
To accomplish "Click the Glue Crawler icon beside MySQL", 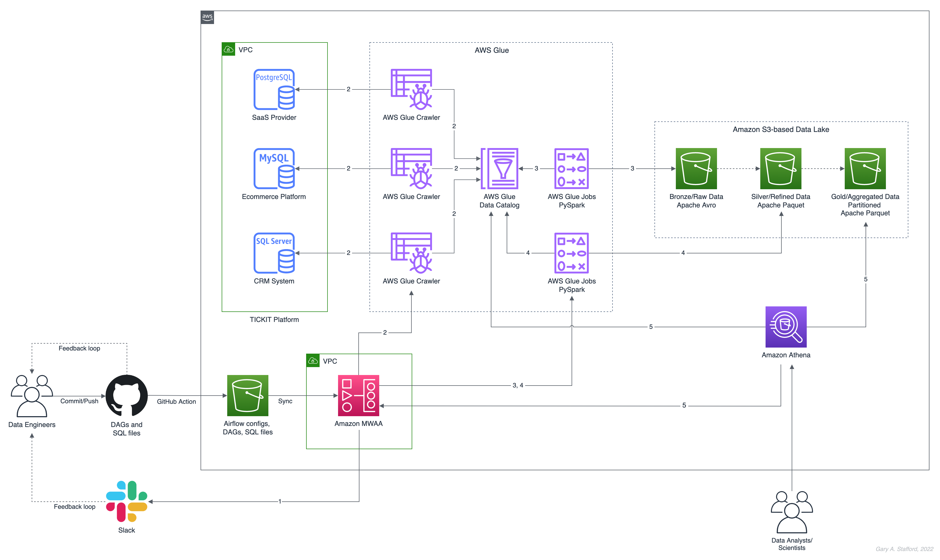I will (411, 169).
